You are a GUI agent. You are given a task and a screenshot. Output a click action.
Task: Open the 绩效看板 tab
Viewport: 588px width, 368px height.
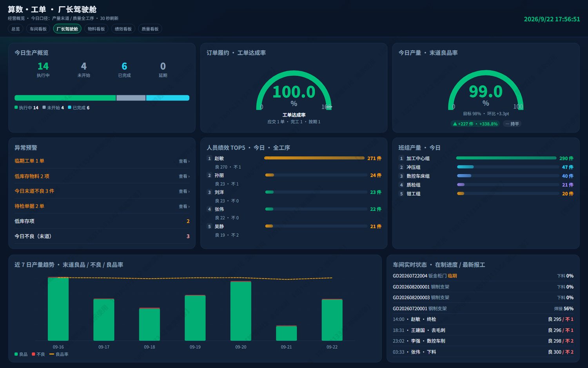[123, 29]
